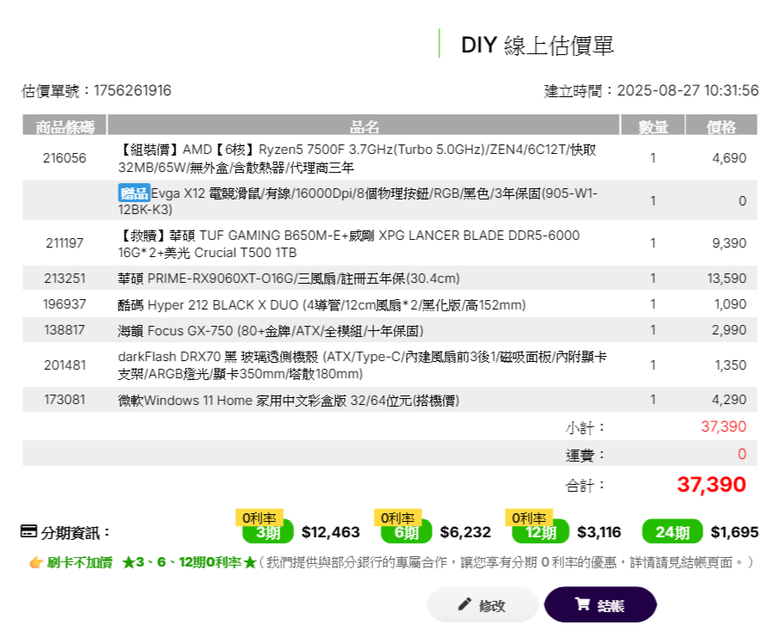Click the price 9,390

729,243
